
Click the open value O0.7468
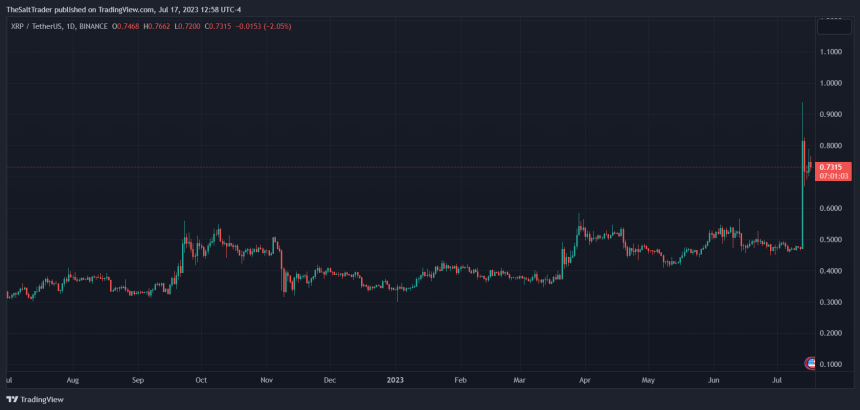click(x=126, y=26)
